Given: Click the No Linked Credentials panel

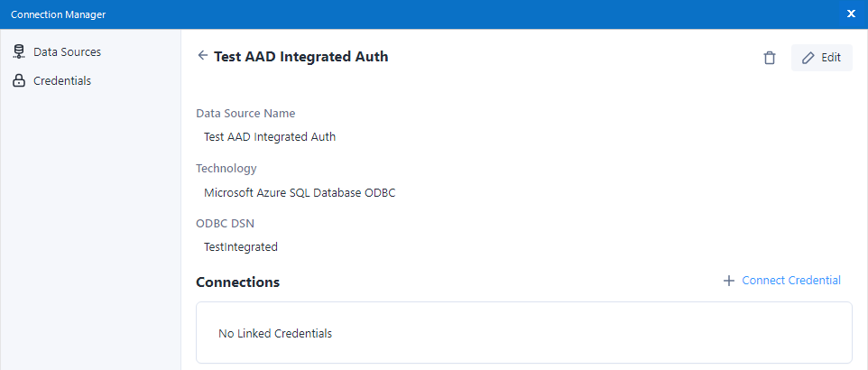Looking at the screenshot, I should (523, 333).
